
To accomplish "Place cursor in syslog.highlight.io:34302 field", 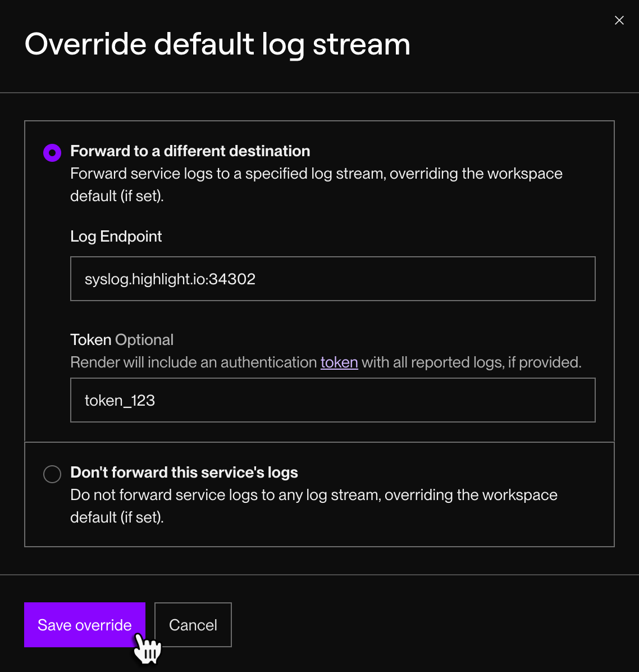I will click(332, 278).
